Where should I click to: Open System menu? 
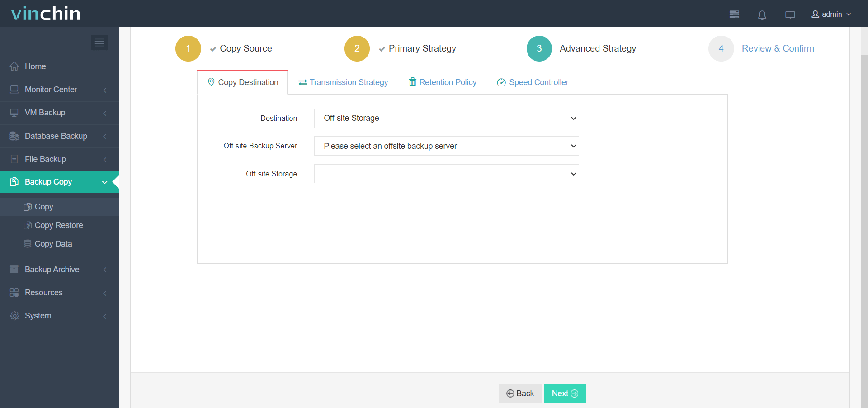[x=59, y=316]
